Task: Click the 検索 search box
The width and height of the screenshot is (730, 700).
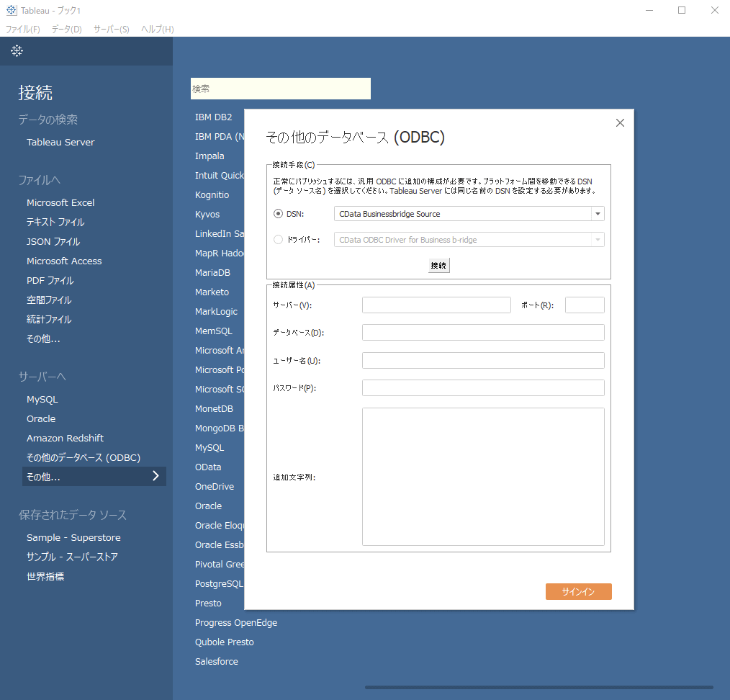Action: 280,89
